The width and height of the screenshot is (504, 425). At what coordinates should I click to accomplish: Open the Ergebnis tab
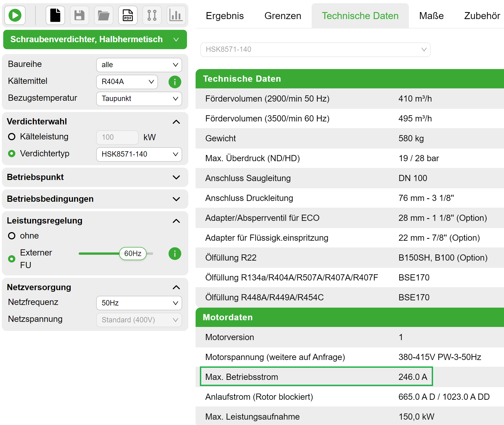pyautogui.click(x=225, y=16)
